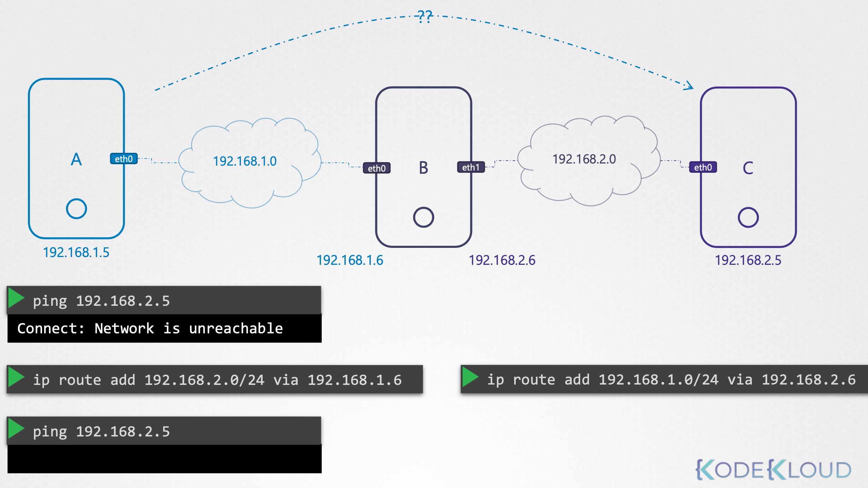
Task: Click the 192.168.2.6 address label
Action: coord(502,260)
